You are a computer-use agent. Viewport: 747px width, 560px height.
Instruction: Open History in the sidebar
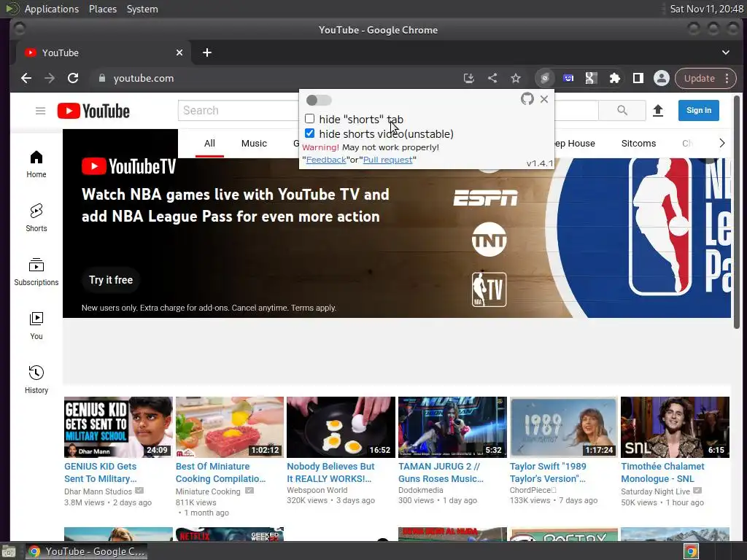tap(36, 379)
